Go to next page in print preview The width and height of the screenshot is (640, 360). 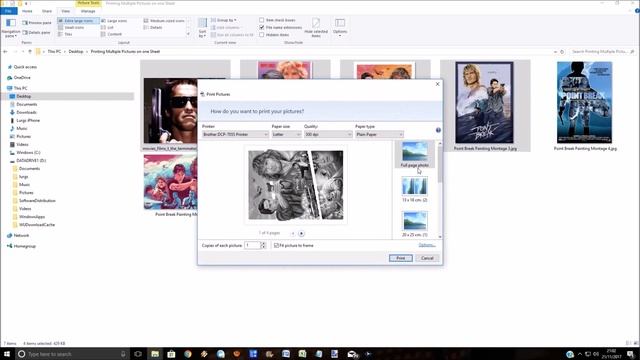tap(301, 233)
